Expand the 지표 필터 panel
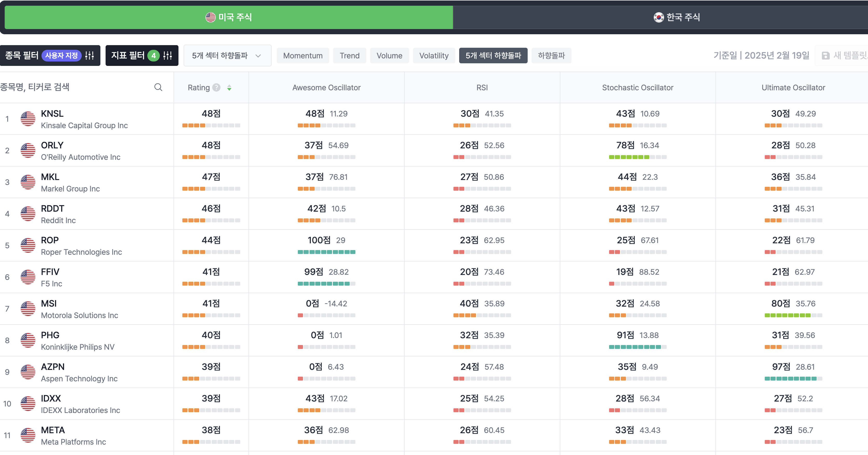This screenshot has width=868, height=455. (x=128, y=56)
